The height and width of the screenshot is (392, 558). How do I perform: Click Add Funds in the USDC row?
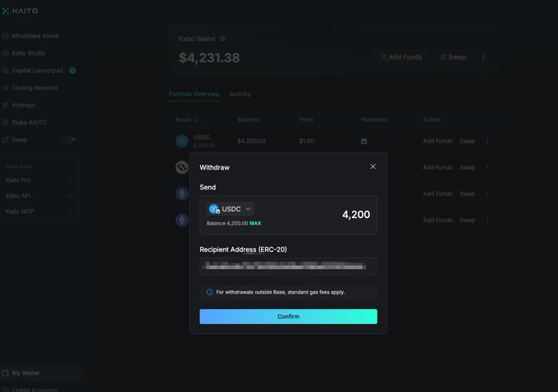click(x=437, y=141)
